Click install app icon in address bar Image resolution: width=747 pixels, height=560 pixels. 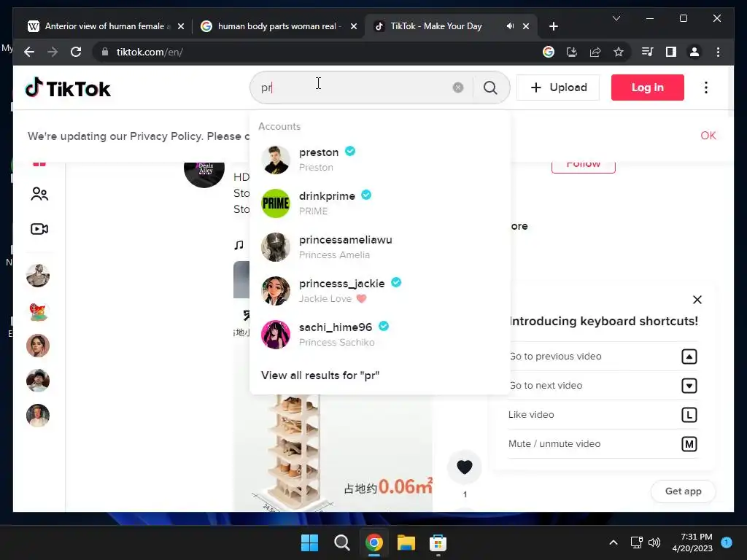pos(572,52)
